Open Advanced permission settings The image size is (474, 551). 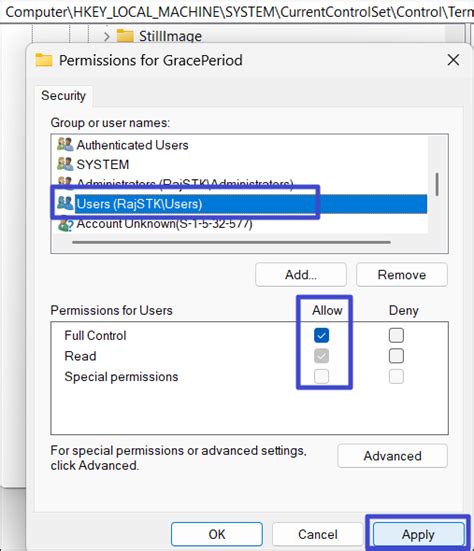pyautogui.click(x=392, y=456)
